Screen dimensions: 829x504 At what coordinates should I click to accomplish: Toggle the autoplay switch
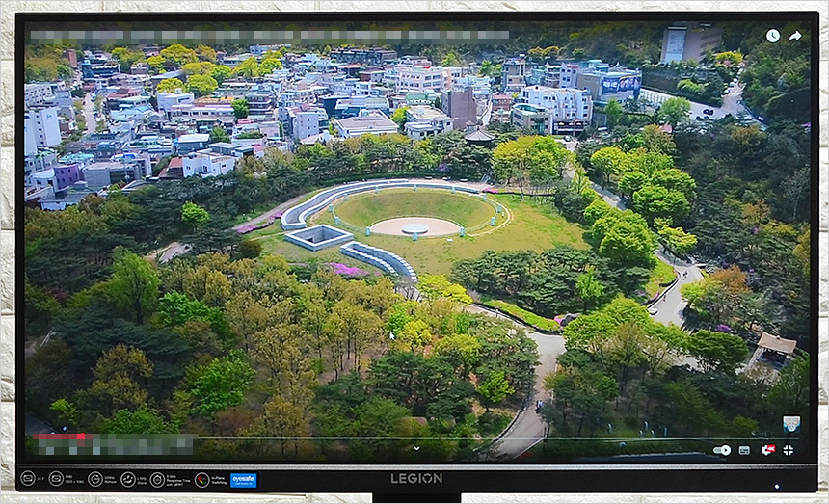[x=721, y=450]
